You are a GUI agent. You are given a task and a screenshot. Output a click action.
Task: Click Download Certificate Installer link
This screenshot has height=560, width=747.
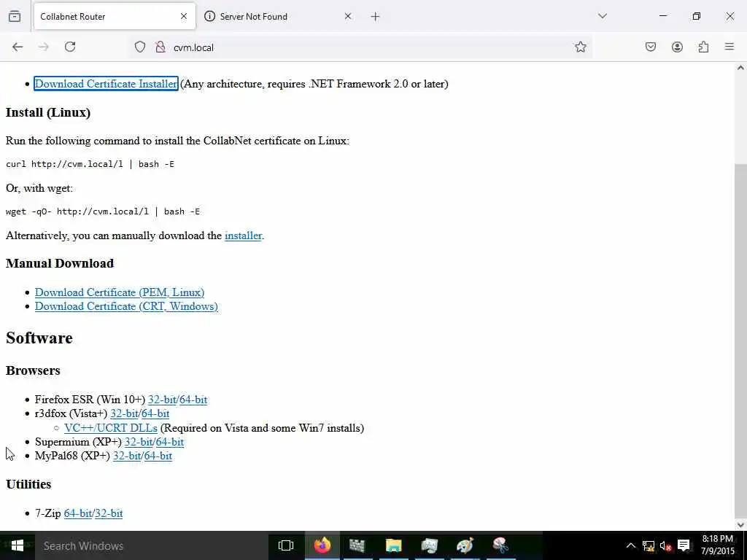[x=107, y=84]
